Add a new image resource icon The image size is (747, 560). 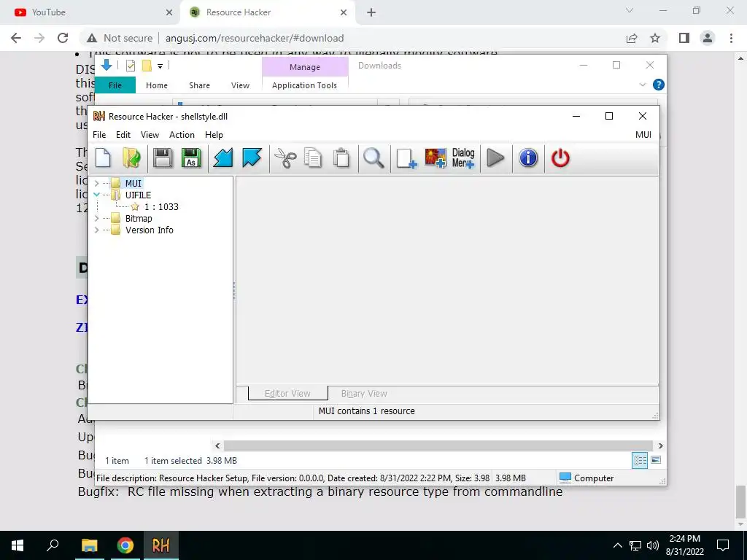(436, 158)
